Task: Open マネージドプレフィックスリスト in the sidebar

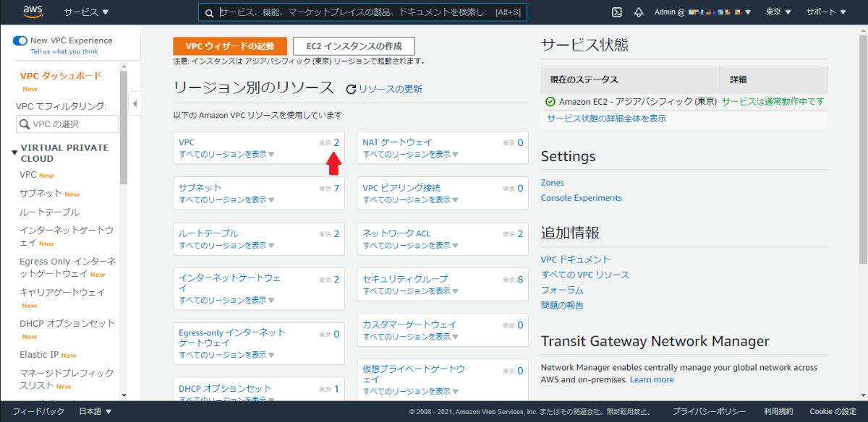Action: [67, 379]
